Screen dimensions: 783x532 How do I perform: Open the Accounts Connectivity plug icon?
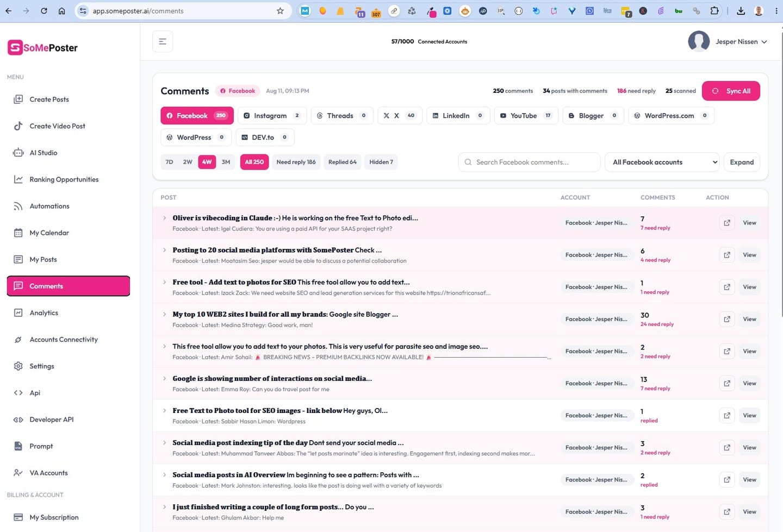pos(18,340)
